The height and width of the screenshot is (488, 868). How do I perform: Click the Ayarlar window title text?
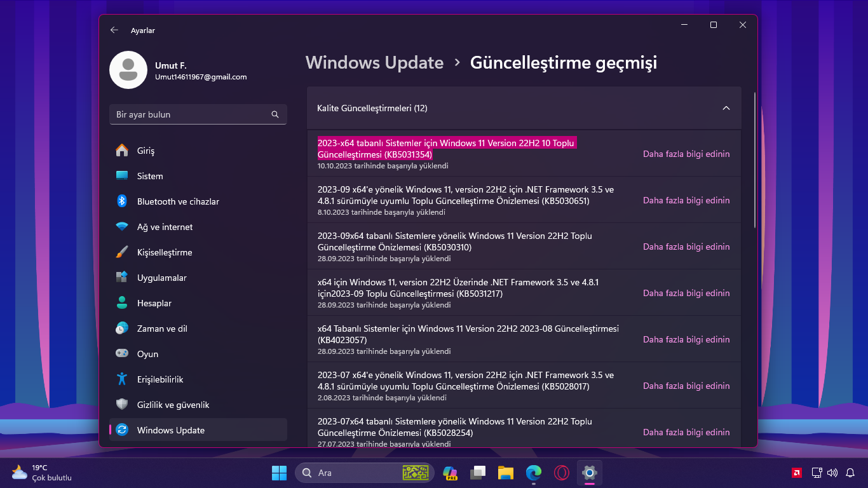pyautogui.click(x=143, y=30)
